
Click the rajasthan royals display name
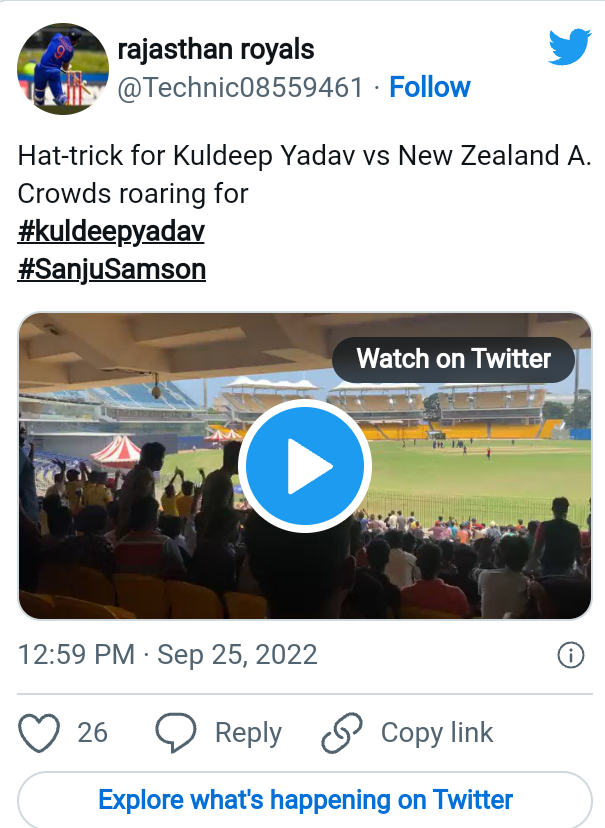point(216,49)
